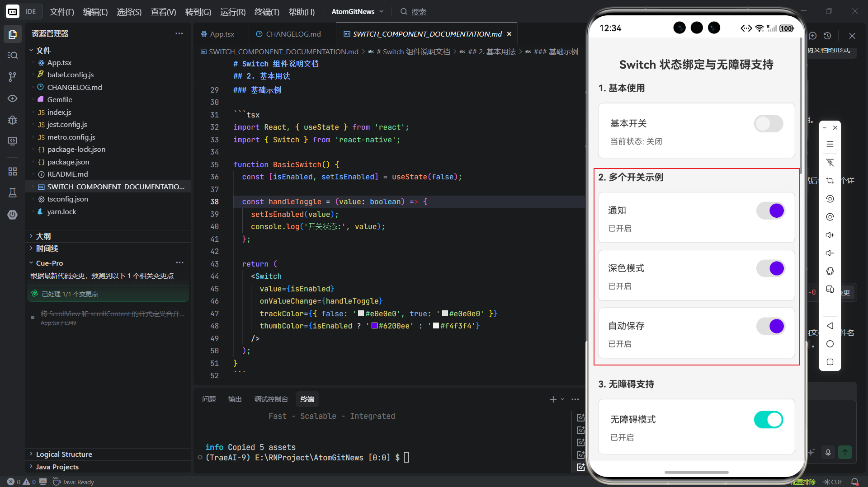Viewport: 868px width, 487px height.
Task: Open the testing flask view
Action: pos(13,193)
